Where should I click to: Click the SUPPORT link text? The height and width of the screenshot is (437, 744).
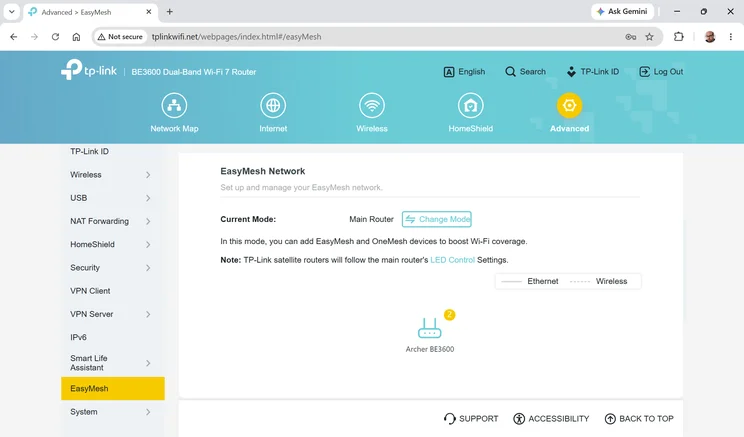[478, 418]
